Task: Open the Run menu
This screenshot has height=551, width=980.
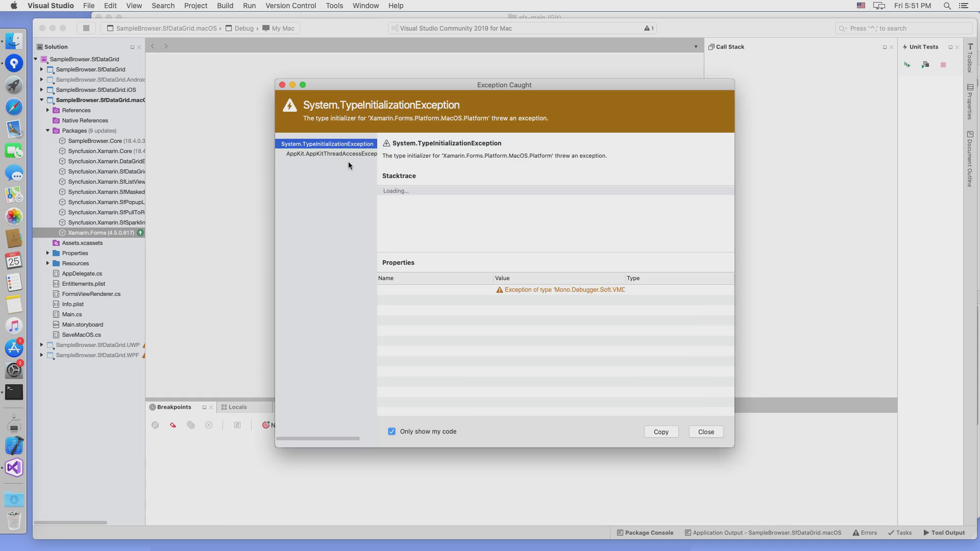Action: 249,6
